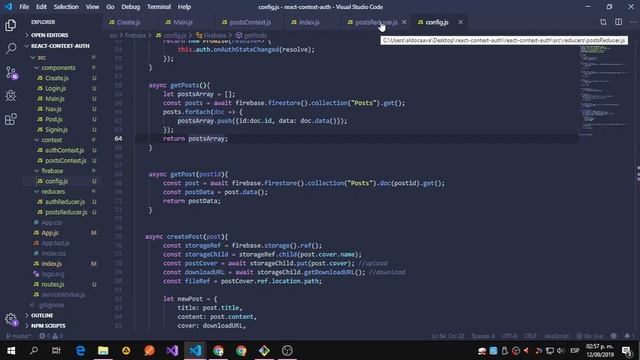The width and height of the screenshot is (640, 360).
Task: Switch to the Main.js tab
Action: (x=182, y=22)
